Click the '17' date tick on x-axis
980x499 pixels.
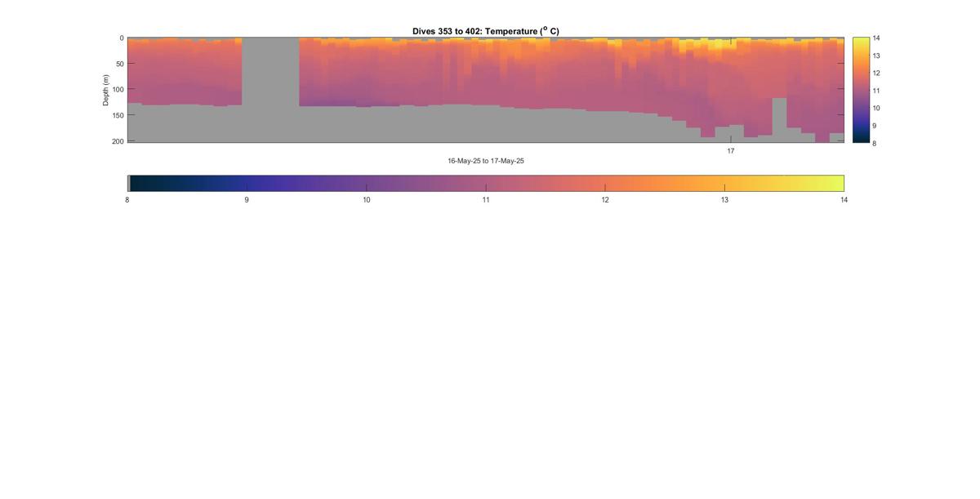(731, 151)
